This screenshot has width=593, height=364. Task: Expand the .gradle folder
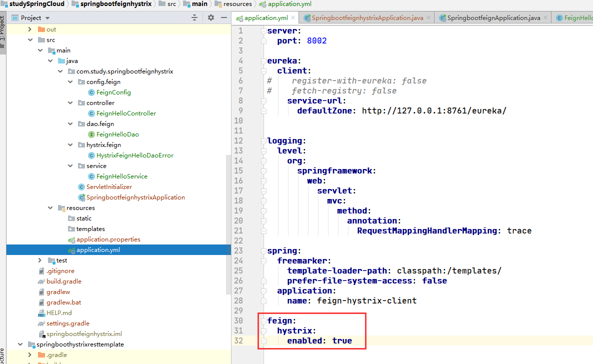30,355
